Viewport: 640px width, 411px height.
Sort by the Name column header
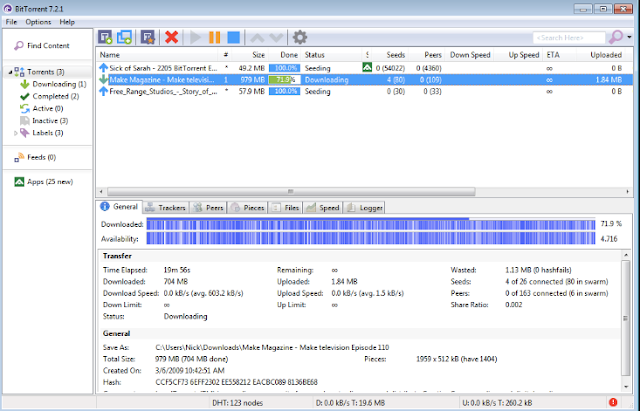pos(158,55)
